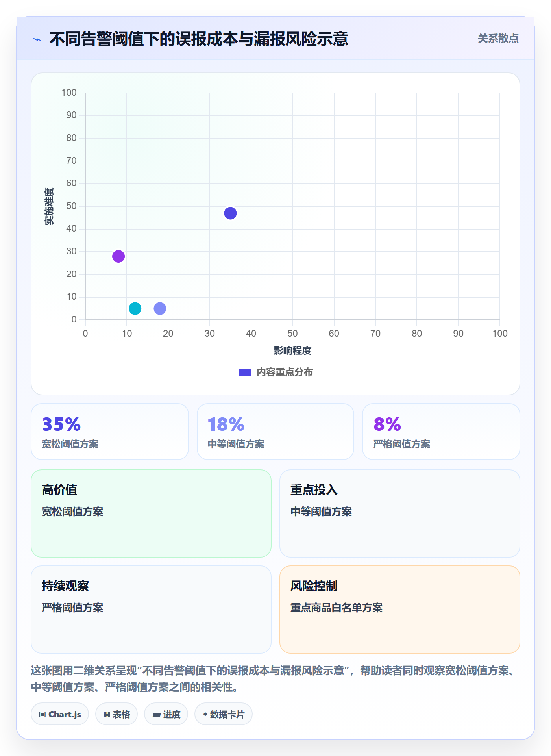
Task: Click the description paragraph starting 这张图用二维关系
Action: (x=275, y=679)
